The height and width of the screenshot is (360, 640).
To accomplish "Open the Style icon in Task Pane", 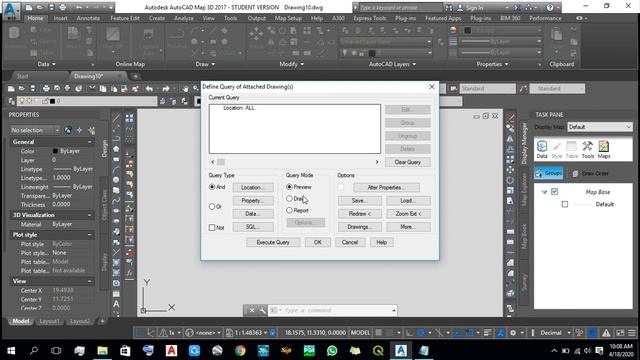I will 557,149.
